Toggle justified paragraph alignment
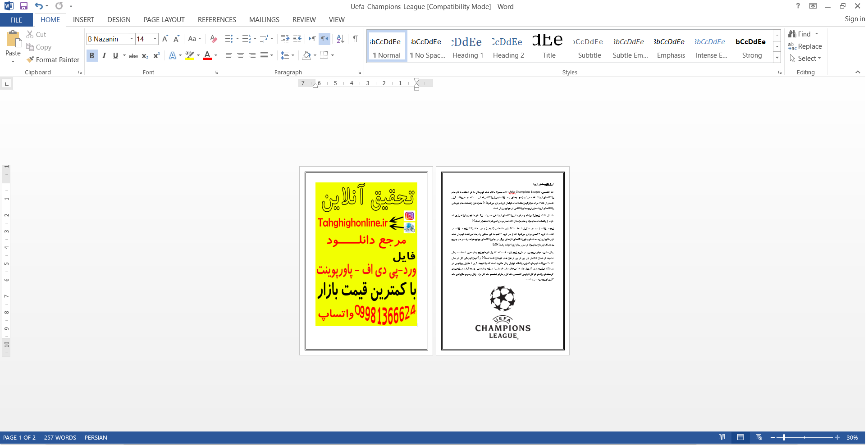 pyautogui.click(x=264, y=55)
